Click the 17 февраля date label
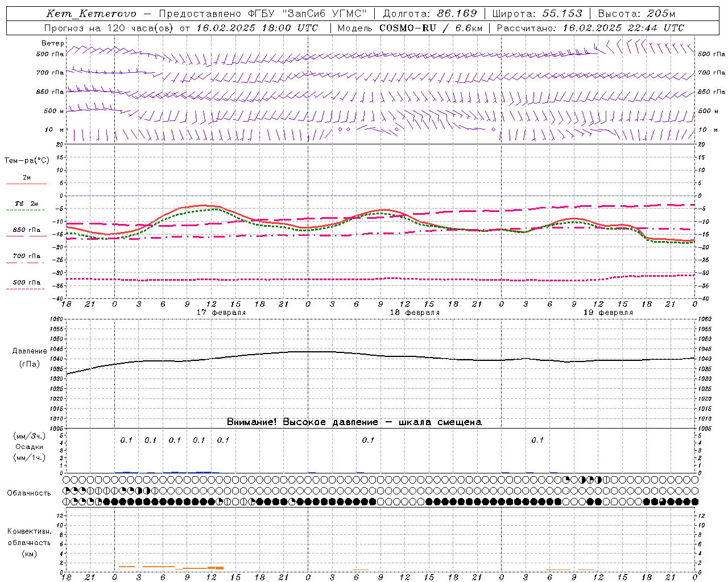Screen dimensions: 728x582 pyautogui.click(x=221, y=313)
